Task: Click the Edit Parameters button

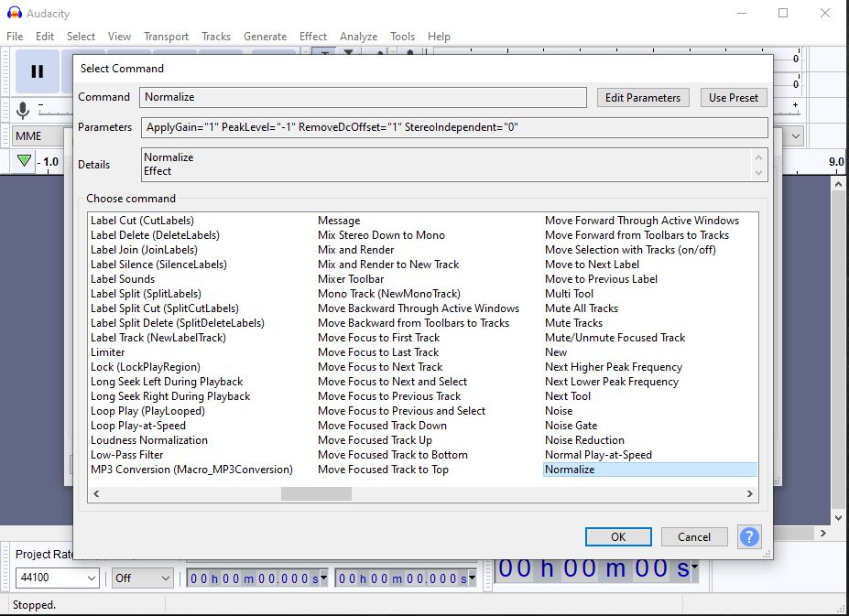Action: coord(643,98)
